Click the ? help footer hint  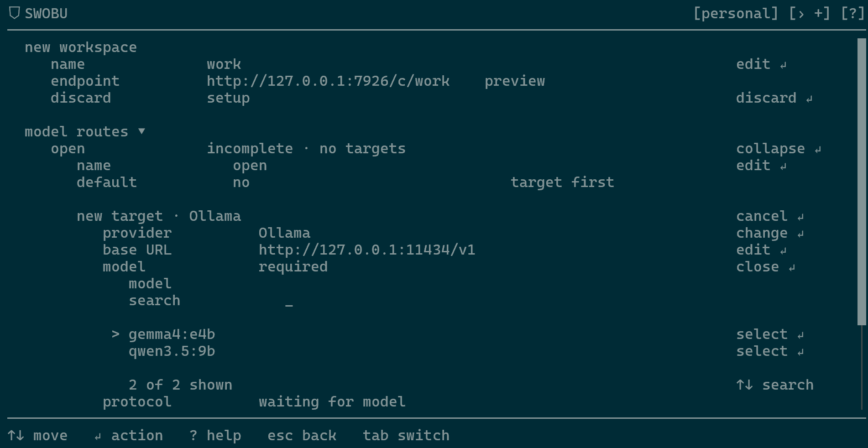coord(215,436)
